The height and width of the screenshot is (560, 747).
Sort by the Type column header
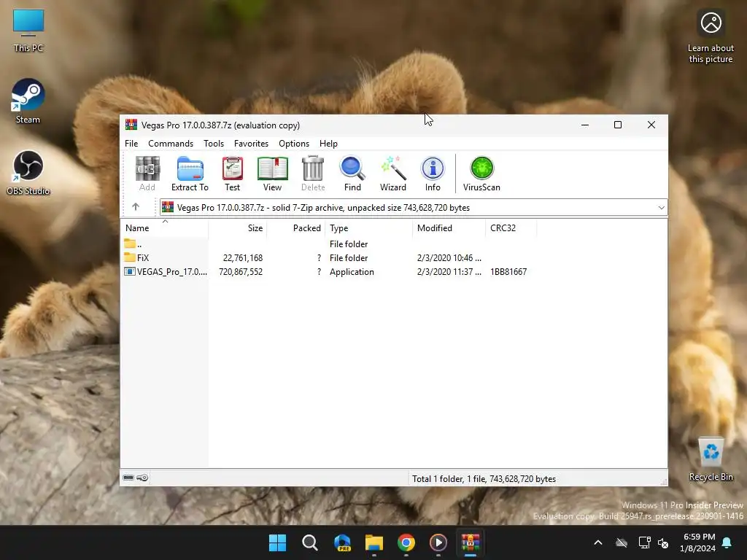(x=368, y=228)
